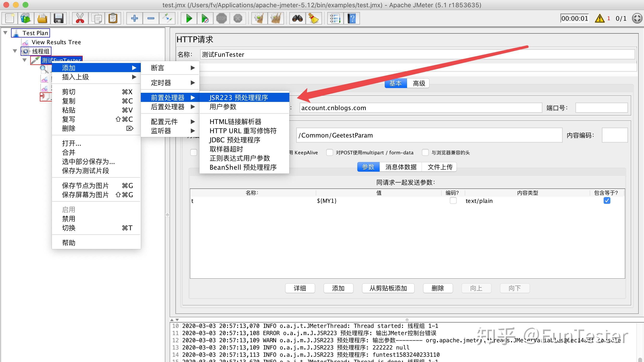
Task: Cut the selected element with scissors icon
Action: tap(80, 18)
